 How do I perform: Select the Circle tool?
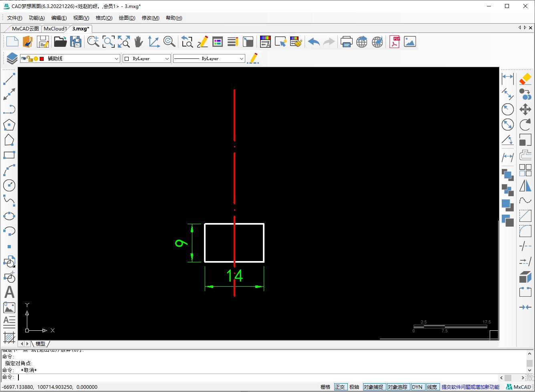tap(9, 185)
